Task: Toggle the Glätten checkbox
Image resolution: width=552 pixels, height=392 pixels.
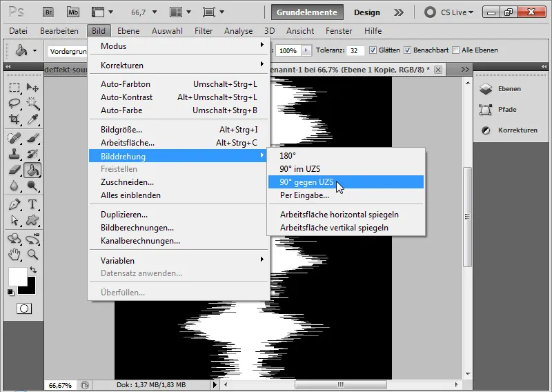Action: [x=373, y=50]
